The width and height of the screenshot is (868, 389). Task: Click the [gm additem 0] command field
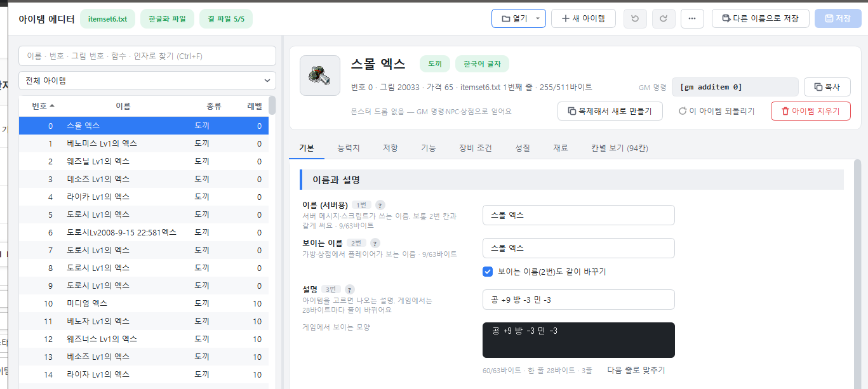[x=735, y=87]
